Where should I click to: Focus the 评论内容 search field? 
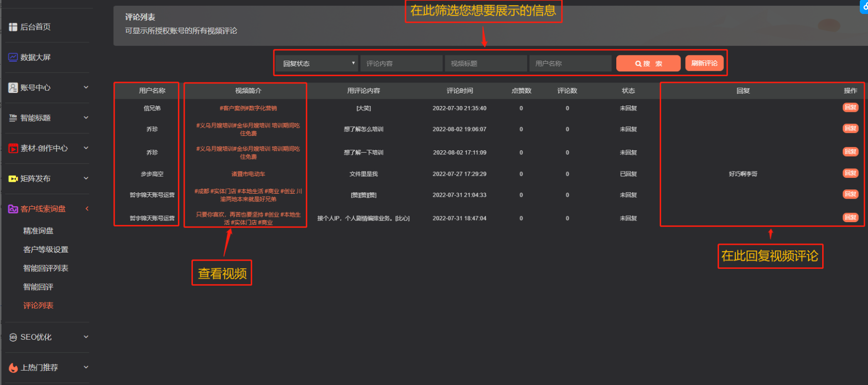(x=401, y=64)
